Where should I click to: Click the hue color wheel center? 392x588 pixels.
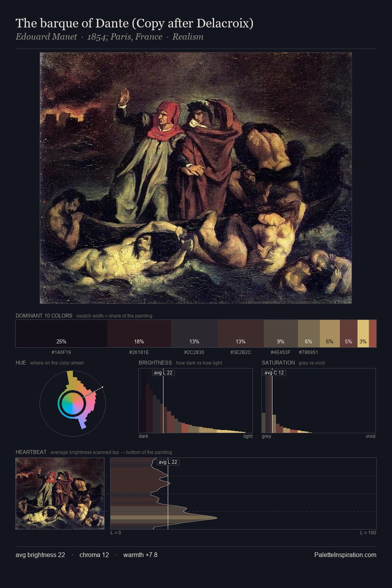pos(73,403)
